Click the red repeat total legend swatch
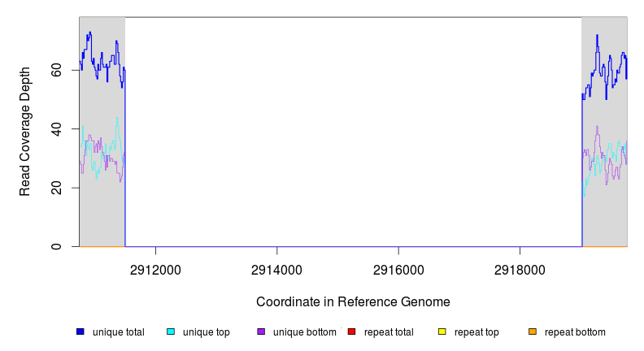Screen dimensions: 644x351 point(351,331)
